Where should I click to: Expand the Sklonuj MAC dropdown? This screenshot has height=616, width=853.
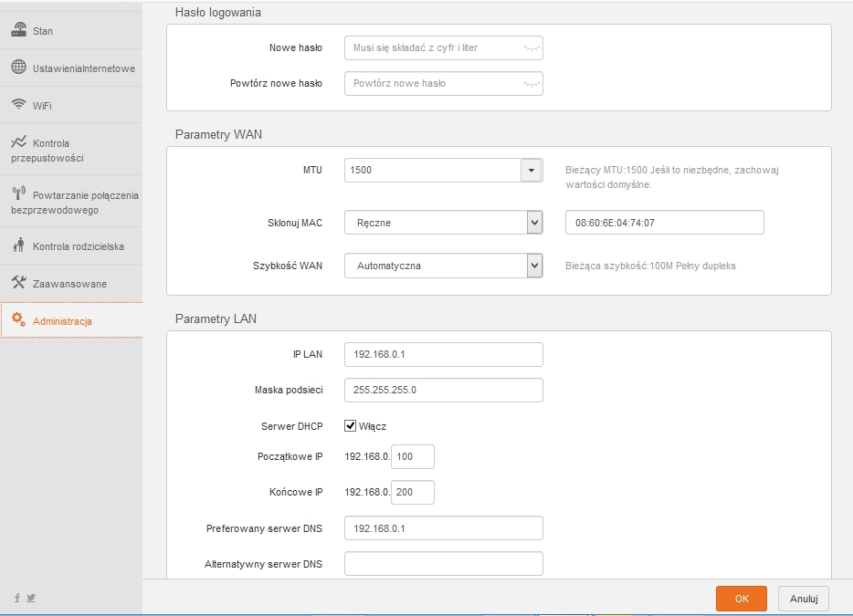point(535,223)
